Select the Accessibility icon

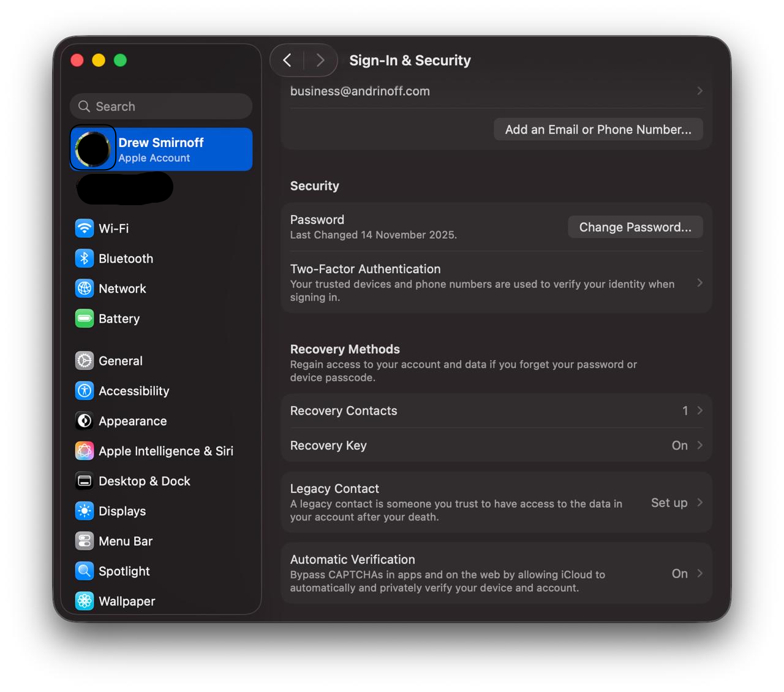click(x=84, y=390)
